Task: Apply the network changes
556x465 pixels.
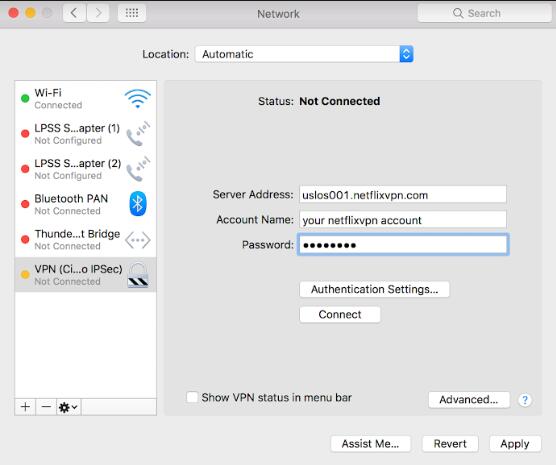Action: point(515,444)
